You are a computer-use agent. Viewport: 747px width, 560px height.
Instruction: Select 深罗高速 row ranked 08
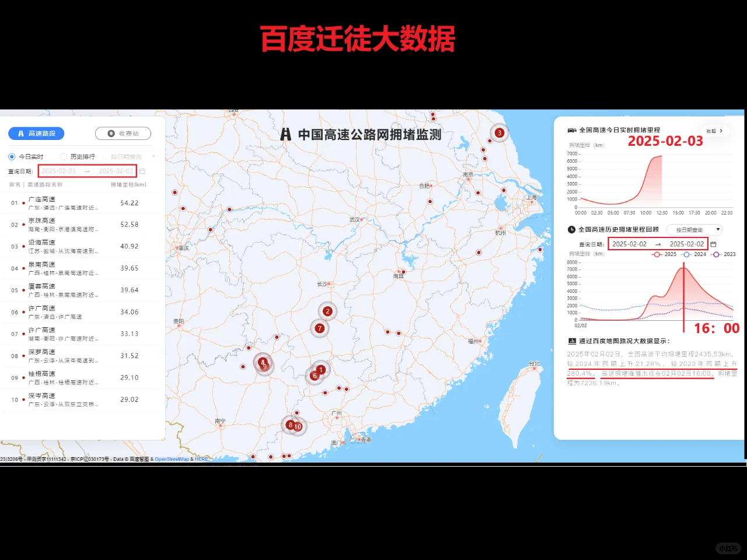pyautogui.click(x=80, y=356)
